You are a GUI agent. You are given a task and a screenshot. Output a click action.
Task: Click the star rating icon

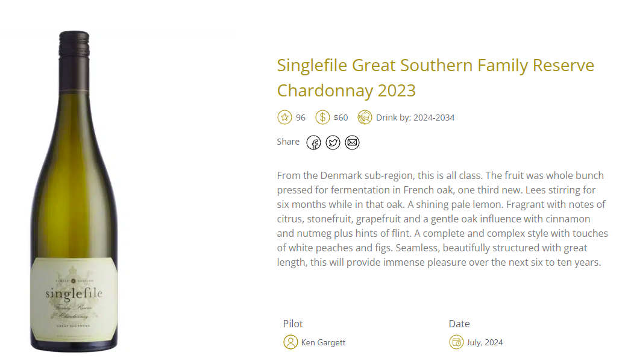(284, 118)
